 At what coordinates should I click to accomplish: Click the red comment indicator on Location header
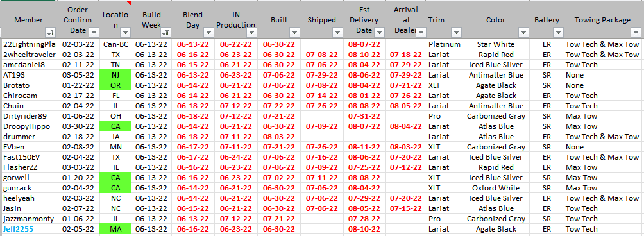pos(129,3)
